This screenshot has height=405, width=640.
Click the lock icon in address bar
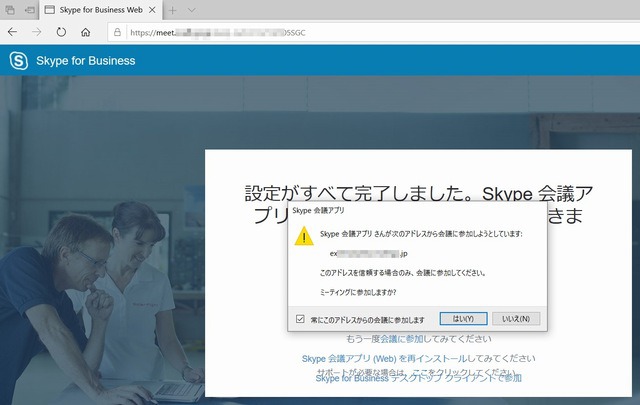coord(117,32)
